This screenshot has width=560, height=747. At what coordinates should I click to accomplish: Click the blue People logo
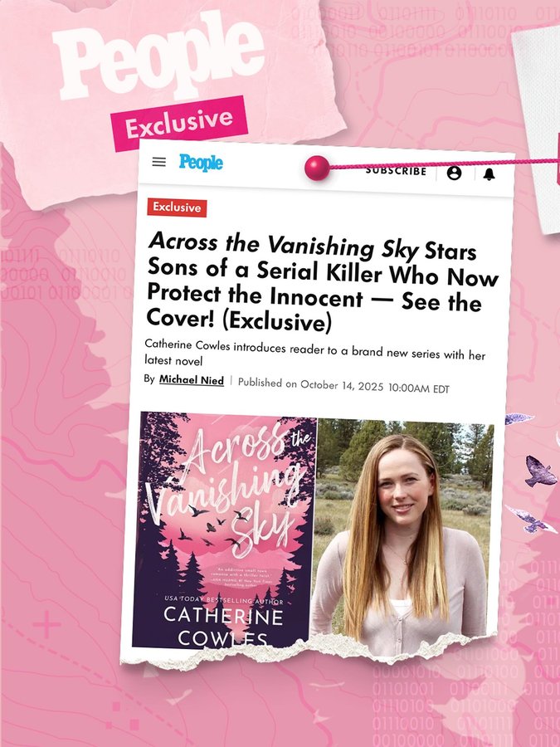(201, 163)
